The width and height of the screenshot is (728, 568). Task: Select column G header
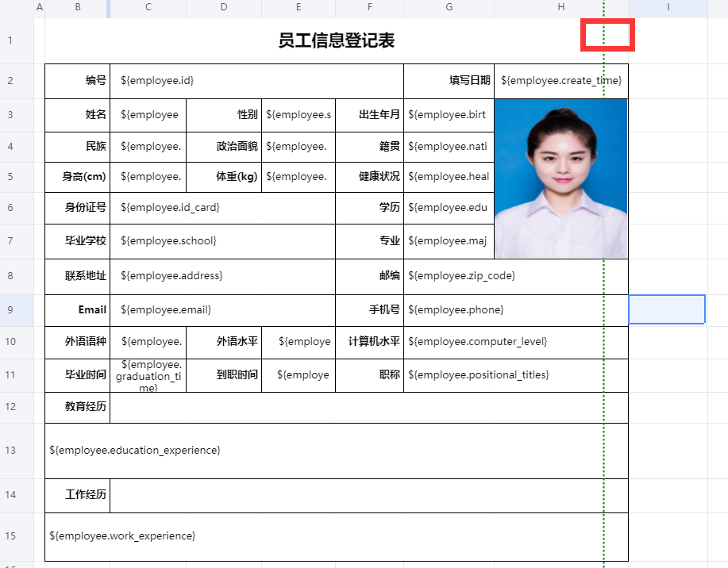449,7
